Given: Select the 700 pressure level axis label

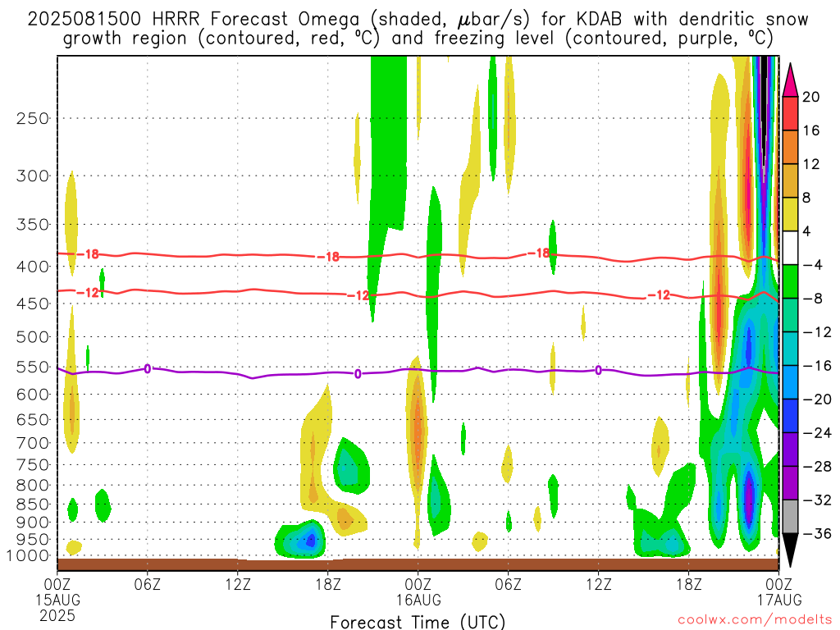Looking at the screenshot, I should (33, 443).
